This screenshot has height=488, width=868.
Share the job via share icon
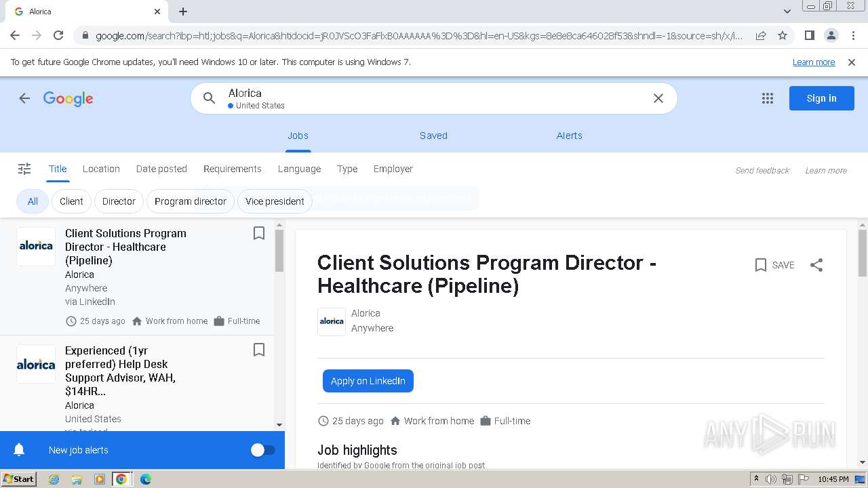816,265
